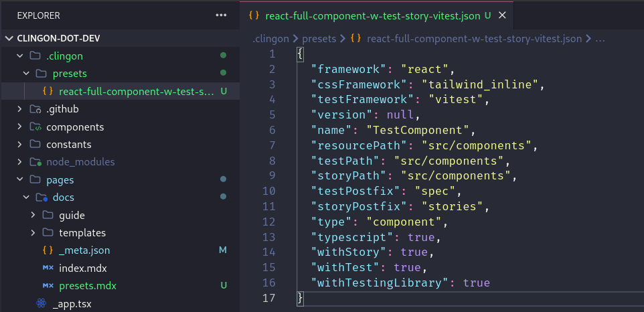Viewport: 644px width, 312px height.
Task: Click line number 17 in the gutter
Action: click(268, 298)
